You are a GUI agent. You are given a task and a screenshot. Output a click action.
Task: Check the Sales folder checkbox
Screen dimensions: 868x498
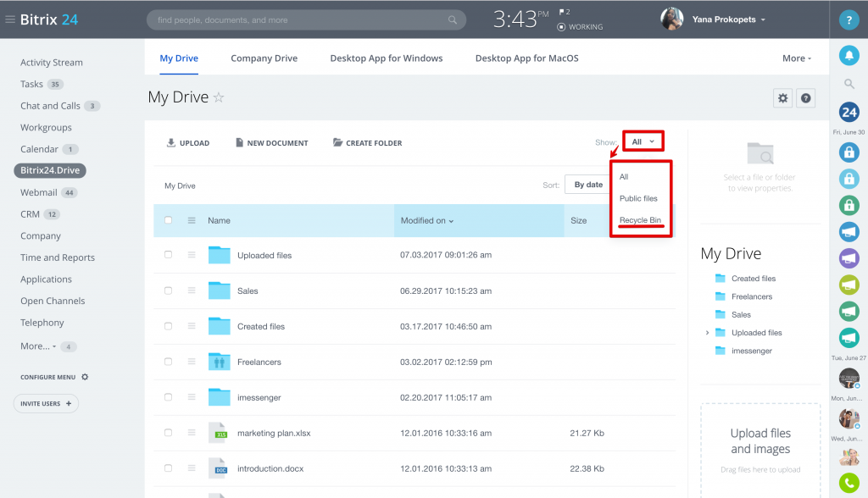[169, 290]
